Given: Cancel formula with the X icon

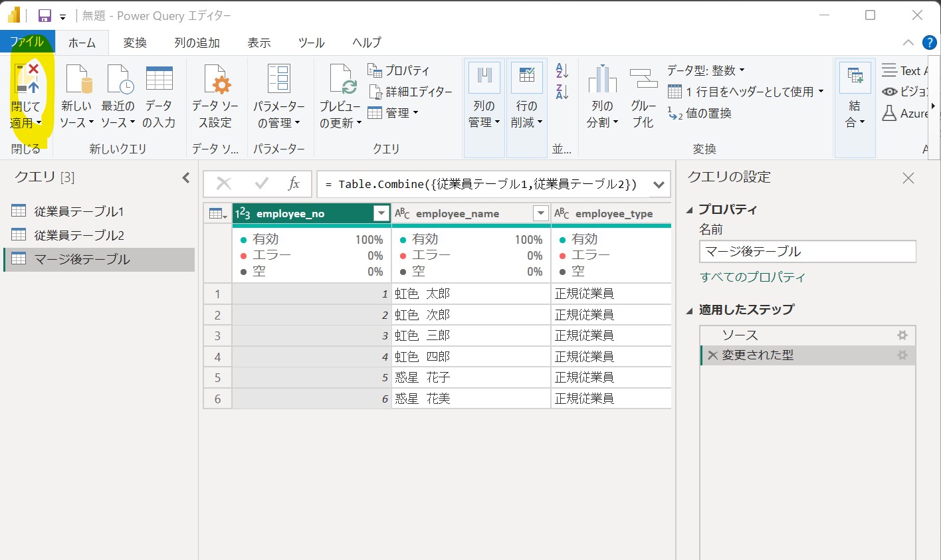Looking at the screenshot, I should click(x=224, y=184).
